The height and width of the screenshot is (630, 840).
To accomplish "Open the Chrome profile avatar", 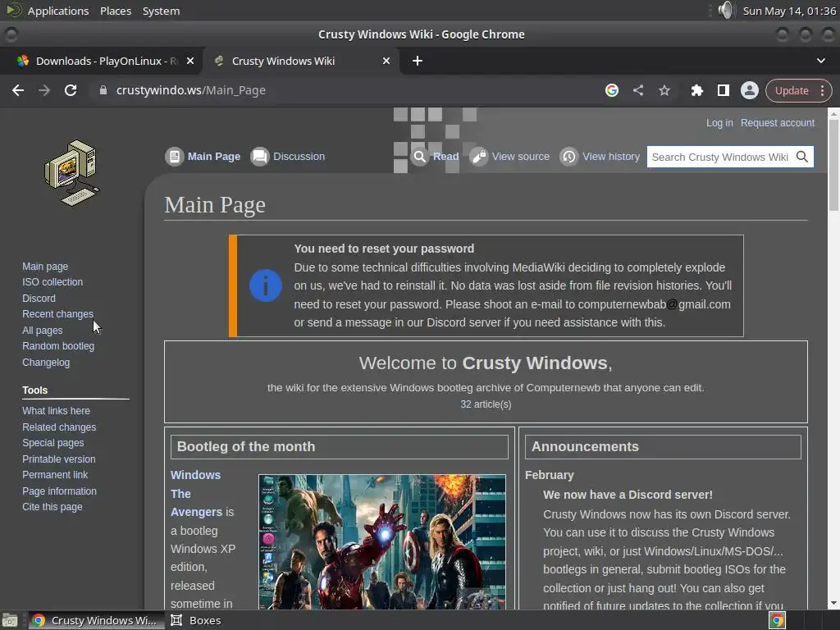I will (750, 90).
